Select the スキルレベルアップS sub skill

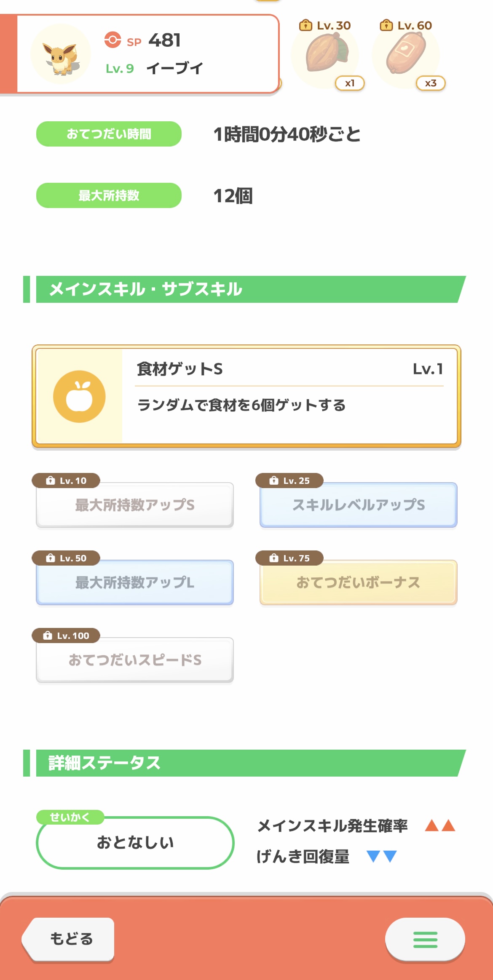pos(358,505)
